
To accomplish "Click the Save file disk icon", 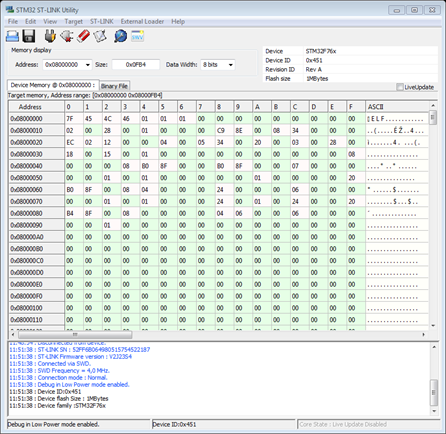I will [29, 36].
